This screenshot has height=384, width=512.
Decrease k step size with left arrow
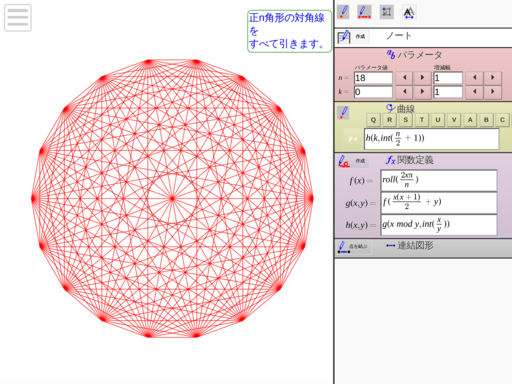(x=475, y=92)
